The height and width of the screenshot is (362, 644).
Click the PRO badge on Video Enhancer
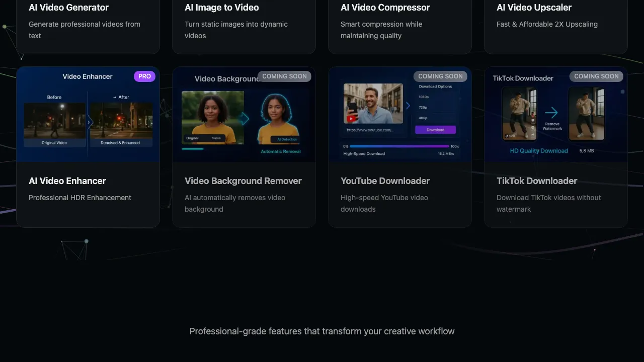coord(144,76)
